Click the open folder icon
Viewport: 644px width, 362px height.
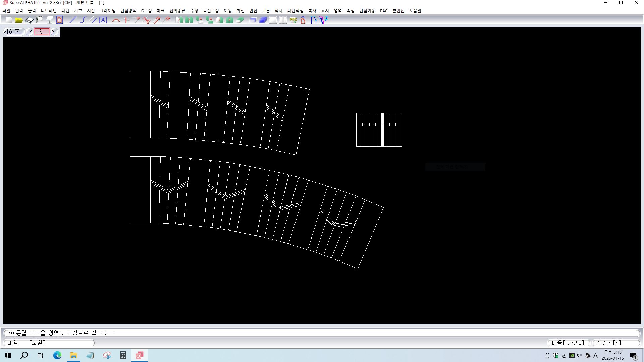click(x=19, y=20)
